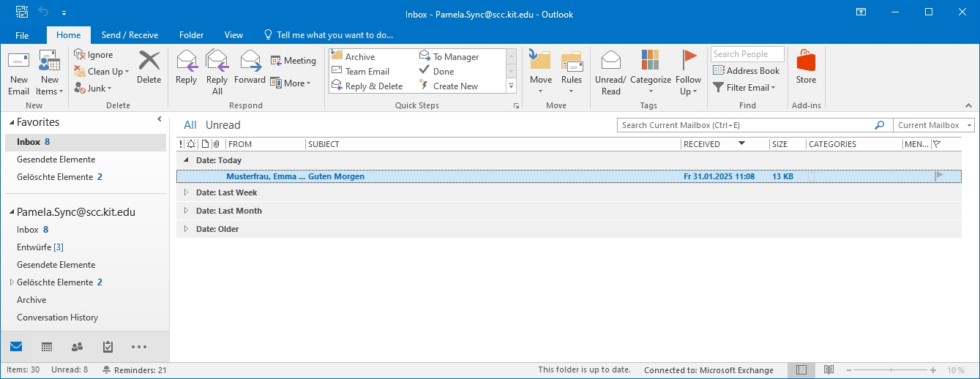980x379 pixels.
Task: Expand the Date: Older group
Action: 186,229
